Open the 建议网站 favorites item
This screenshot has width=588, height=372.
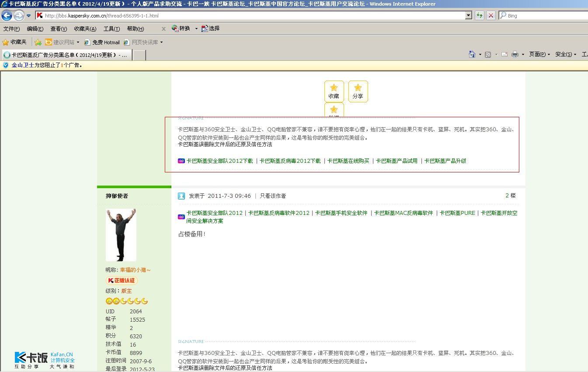click(x=60, y=42)
